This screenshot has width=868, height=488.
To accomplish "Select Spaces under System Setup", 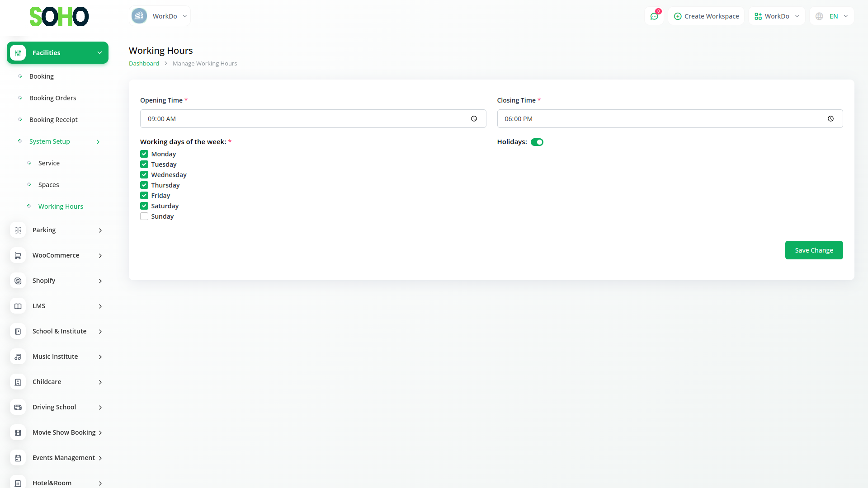I will click(48, 185).
